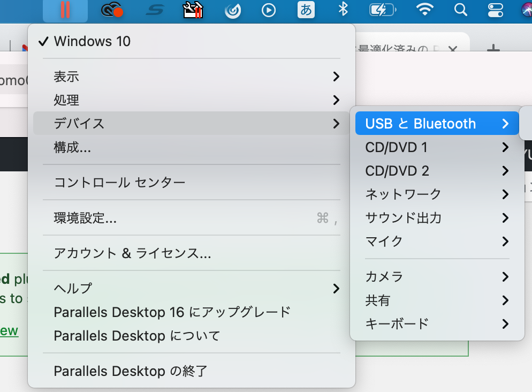The width and height of the screenshot is (532, 392).
Task: Open the Bluetooth status menu
Action: point(343,9)
